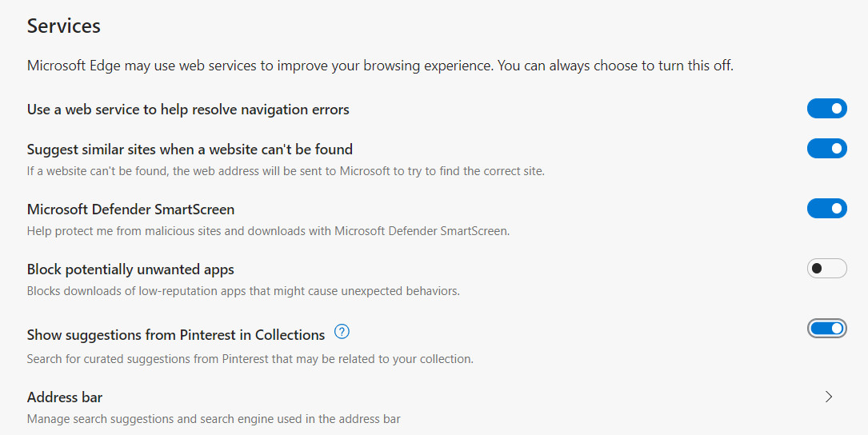This screenshot has height=435, width=868.
Task: Turn off navigation errors web service toggle
Action: coord(826,109)
